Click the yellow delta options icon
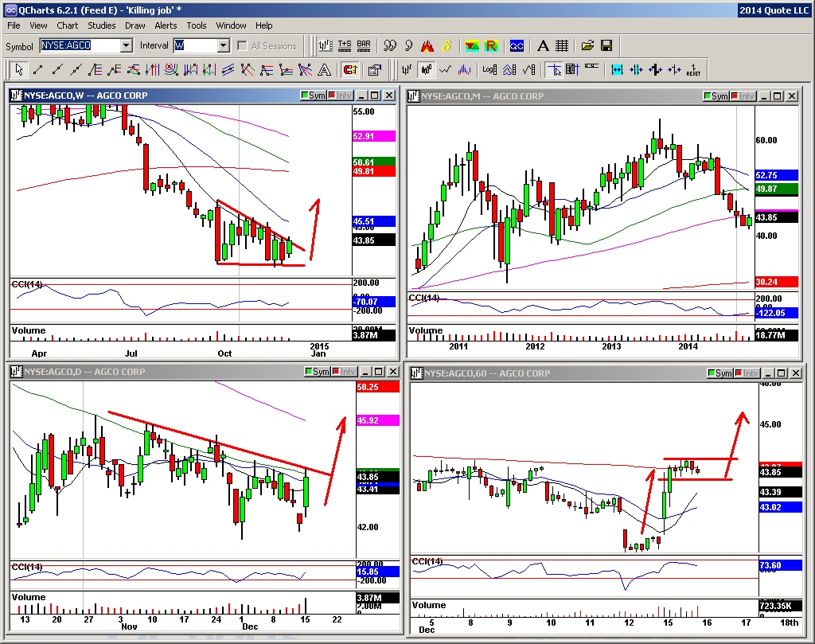Screen dimensions: 815x644 (446, 45)
